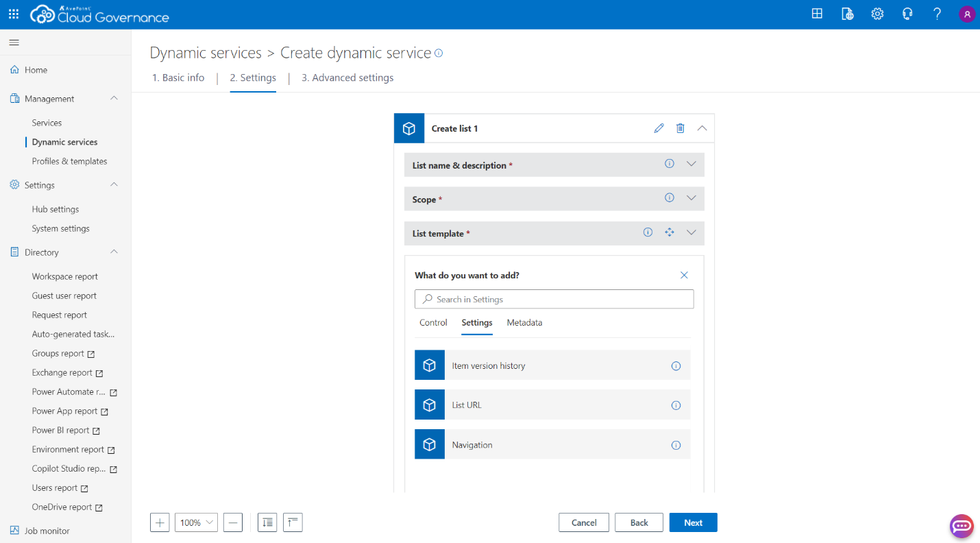Switch to the Control tab
The width and height of the screenshot is (980, 543).
click(433, 323)
